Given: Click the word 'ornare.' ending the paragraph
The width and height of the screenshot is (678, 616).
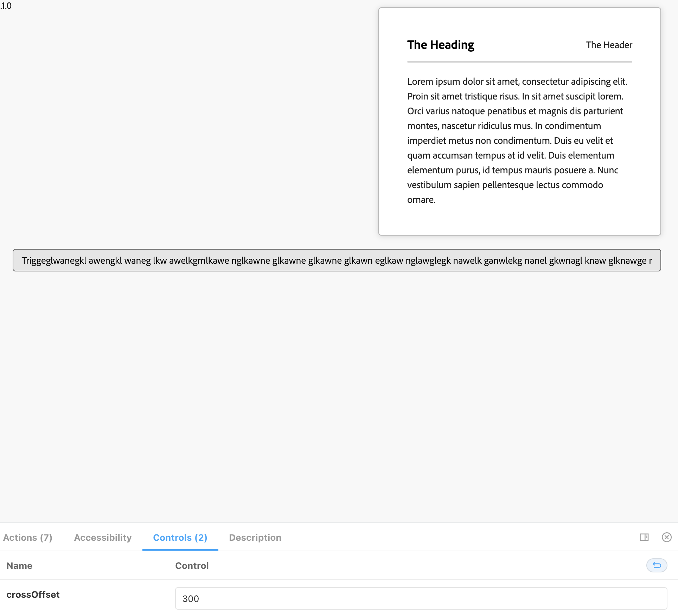Looking at the screenshot, I should 421,200.
